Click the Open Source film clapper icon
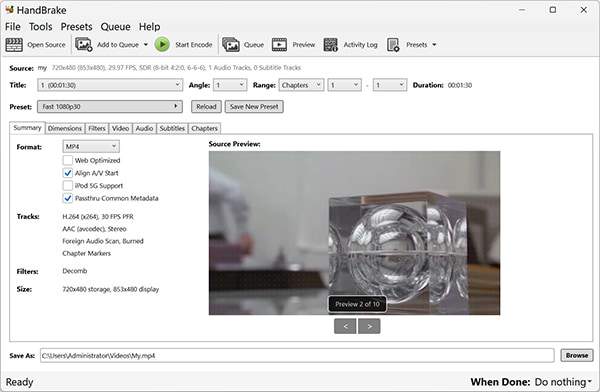The image size is (600, 392). click(14, 45)
